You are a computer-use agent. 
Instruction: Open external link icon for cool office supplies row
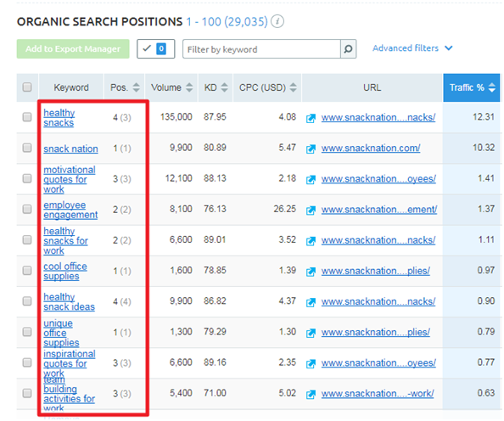311,272
